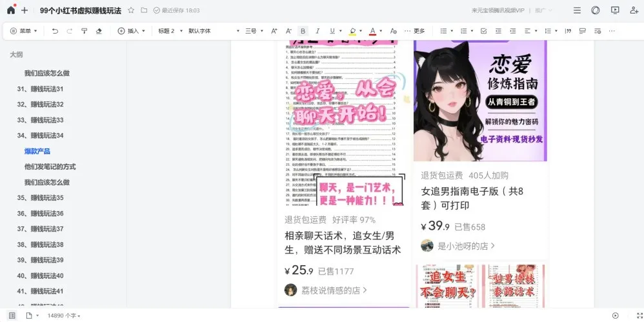This screenshot has height=322, width=644.
Task: Increase font size with A+ icon
Action: 274,31
